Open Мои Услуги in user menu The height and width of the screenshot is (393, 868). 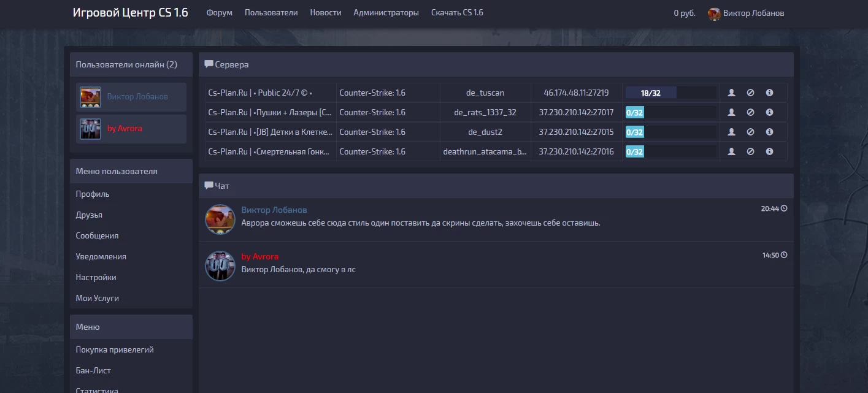point(98,299)
